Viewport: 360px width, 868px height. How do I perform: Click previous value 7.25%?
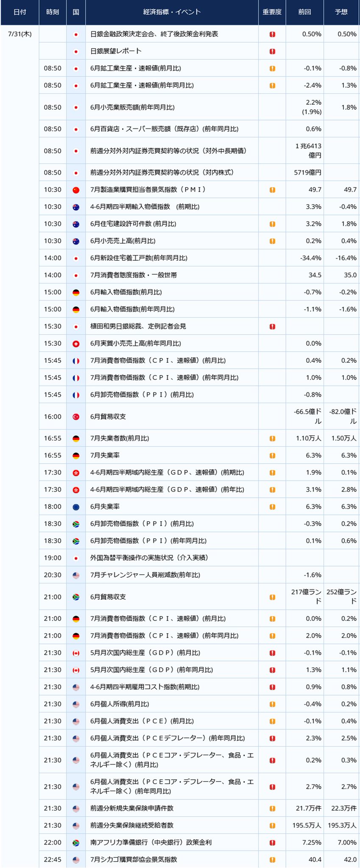pos(312,843)
